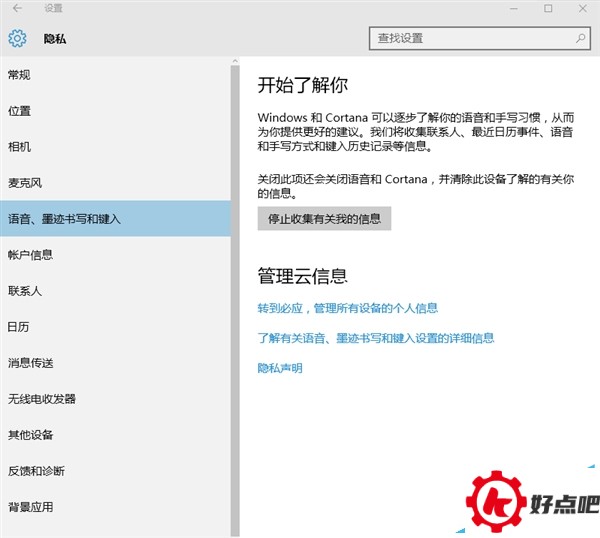Select 语音、墨迹书写和键入 in the sidebar
This screenshot has height=538, width=600.
point(115,219)
